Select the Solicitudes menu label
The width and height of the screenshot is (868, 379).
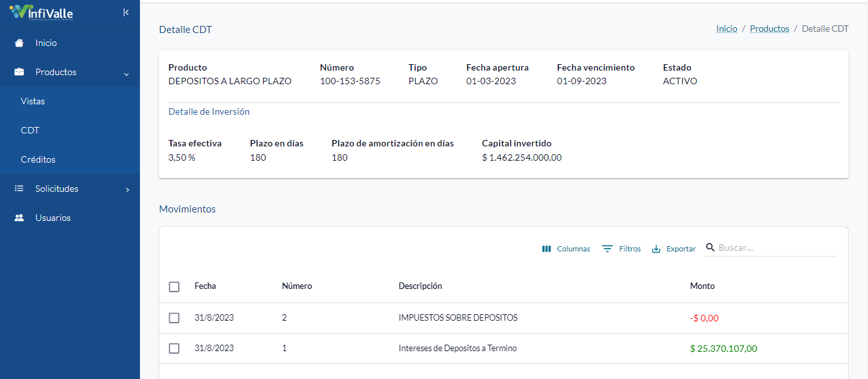pyautogui.click(x=57, y=189)
